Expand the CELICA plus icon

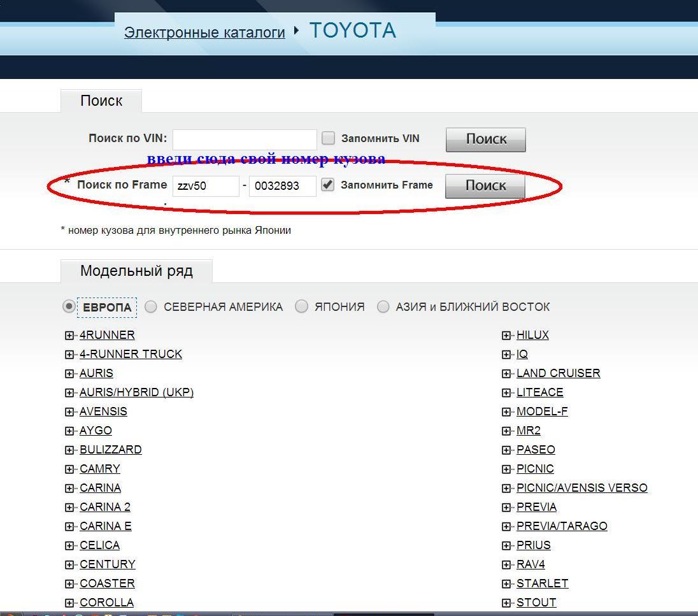(69, 545)
